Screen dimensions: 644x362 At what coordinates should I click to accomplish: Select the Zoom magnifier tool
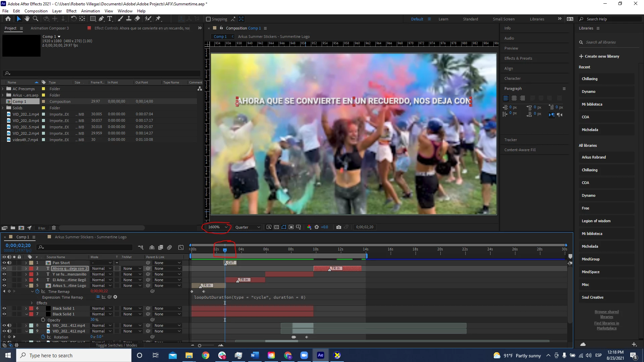[x=36, y=19]
